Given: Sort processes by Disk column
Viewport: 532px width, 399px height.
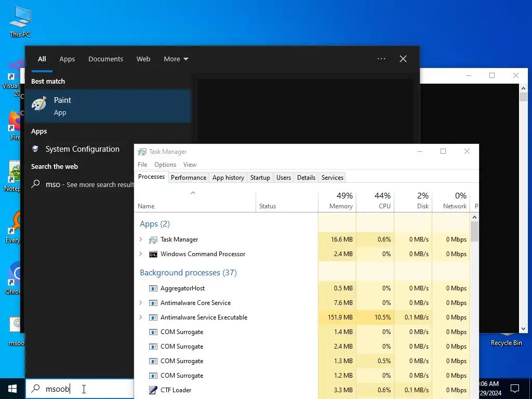Looking at the screenshot, I should click(413, 201).
